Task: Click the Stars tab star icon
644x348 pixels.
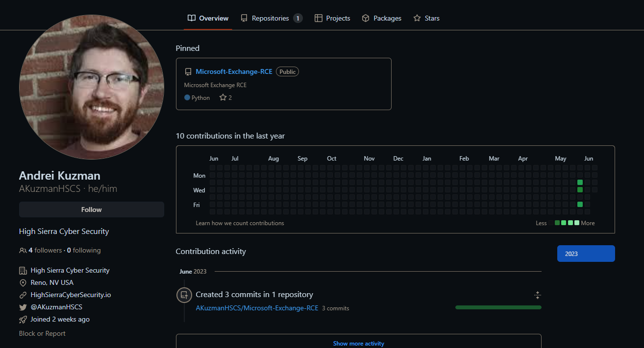Action: point(417,18)
